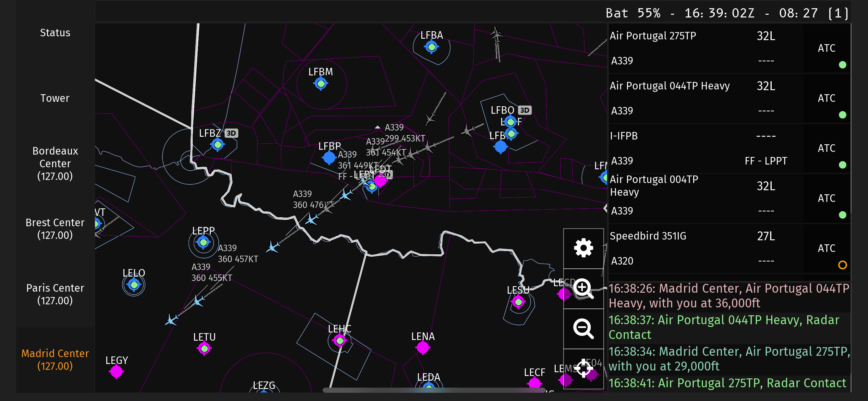
Task: Click Speedbird 351IG orange status circle
Action: tap(842, 265)
